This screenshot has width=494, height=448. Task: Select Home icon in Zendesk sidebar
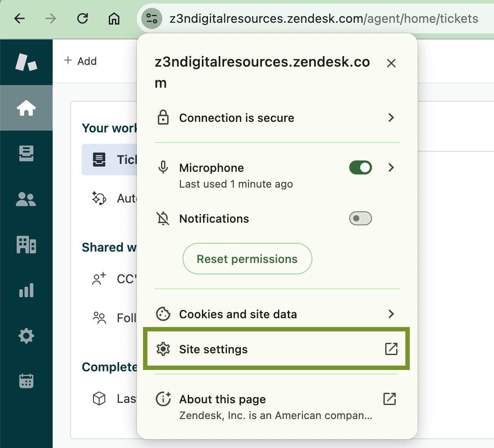(26, 108)
